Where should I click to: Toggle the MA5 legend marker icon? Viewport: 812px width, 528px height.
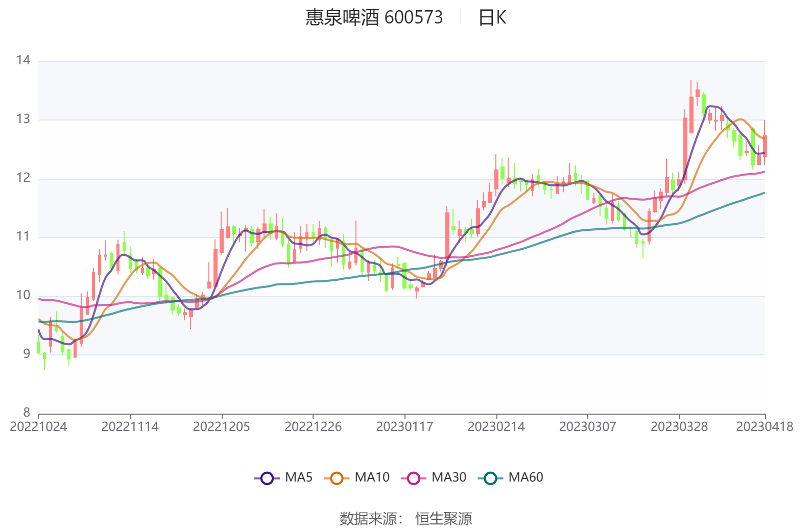(x=267, y=478)
